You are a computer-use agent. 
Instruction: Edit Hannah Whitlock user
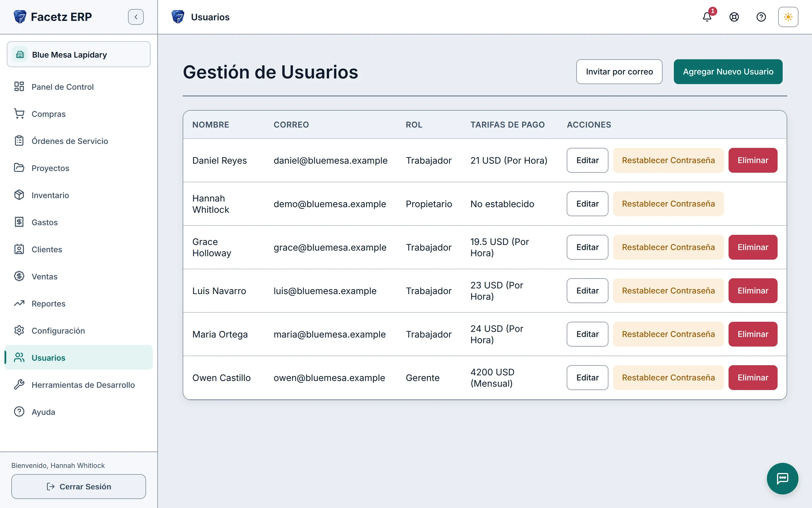[x=587, y=203]
